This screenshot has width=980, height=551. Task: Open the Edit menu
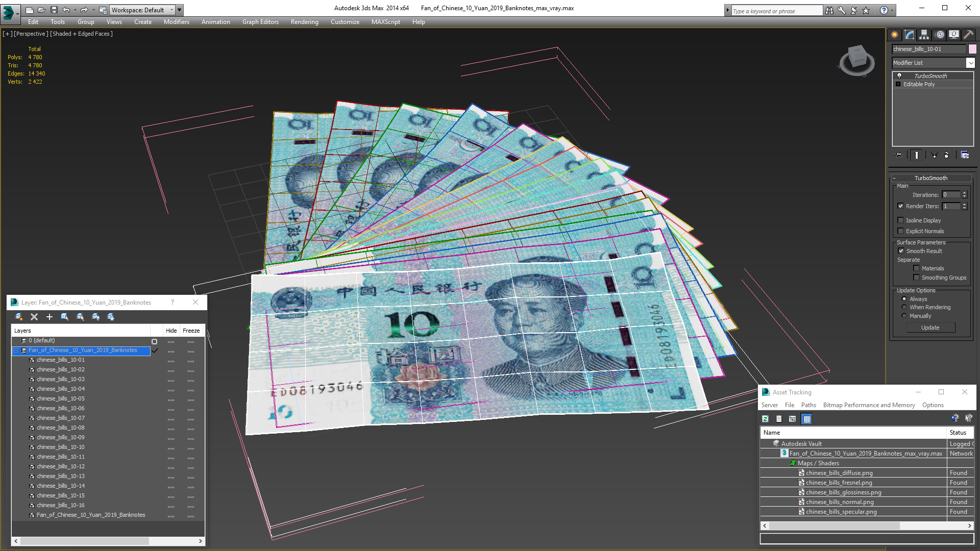coord(33,22)
